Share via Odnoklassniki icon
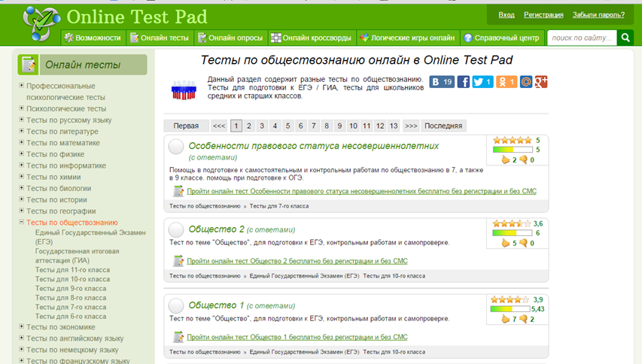The height and width of the screenshot is (364, 642). tap(507, 82)
